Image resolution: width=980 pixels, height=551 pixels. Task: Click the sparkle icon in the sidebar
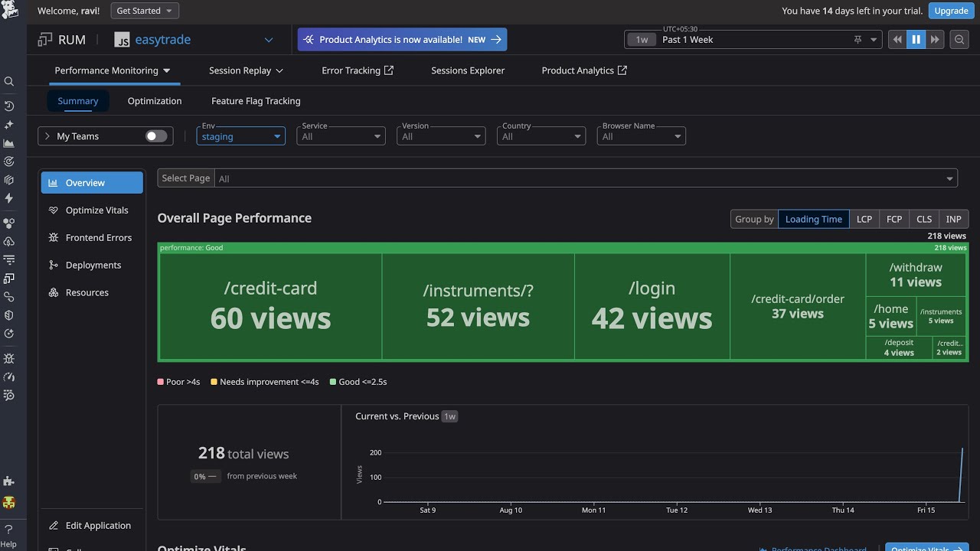click(9, 124)
